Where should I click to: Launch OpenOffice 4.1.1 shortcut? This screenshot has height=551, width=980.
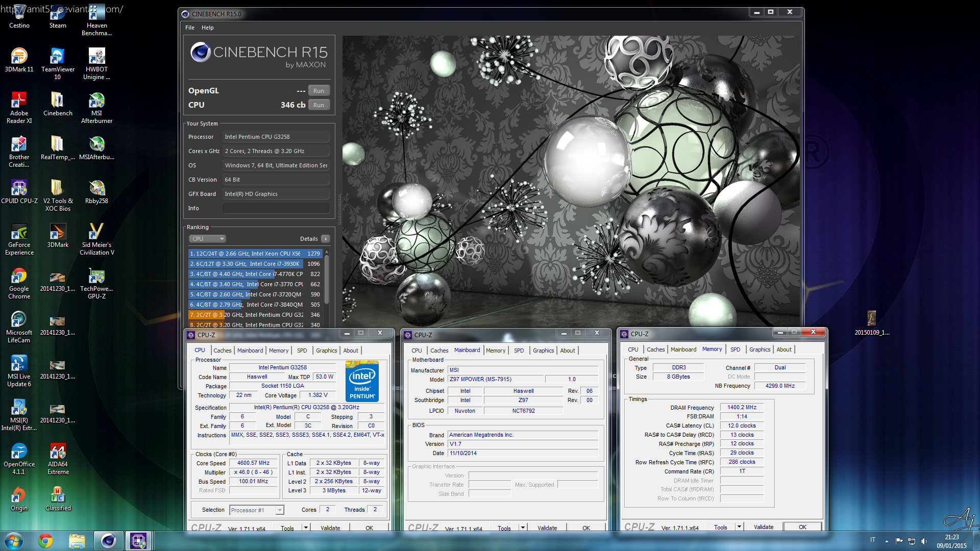(19, 458)
